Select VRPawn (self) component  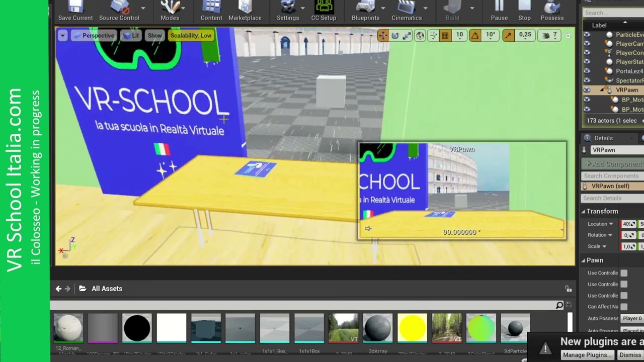tap(612, 186)
